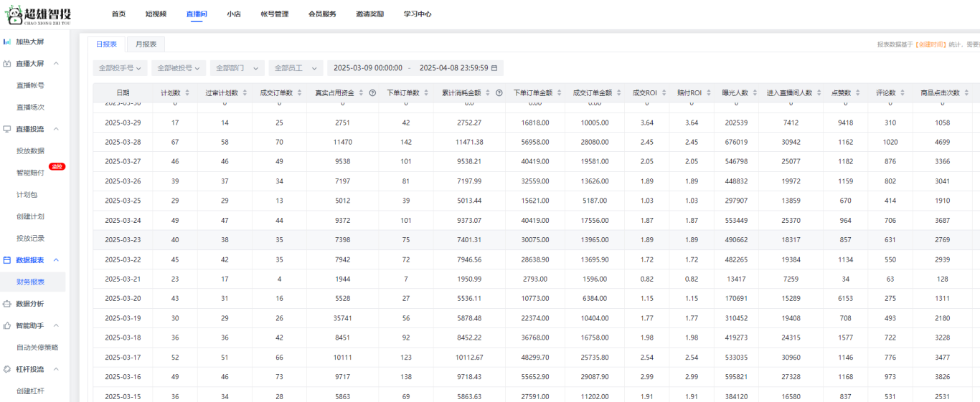Image resolution: width=980 pixels, height=402 pixels.
Task: Sort the table by 商品点击次数
Action: coord(965,92)
